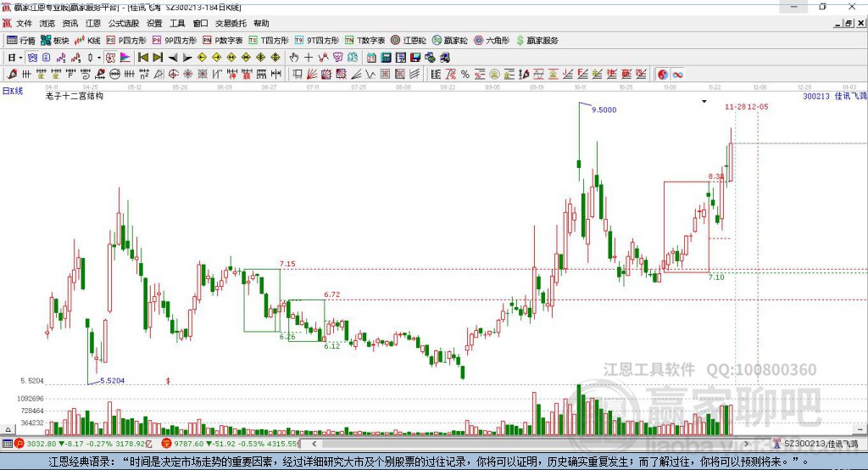Image resolution: width=868 pixels, height=470 pixels.
Task: Open the P四方形 tool
Action: (126, 41)
